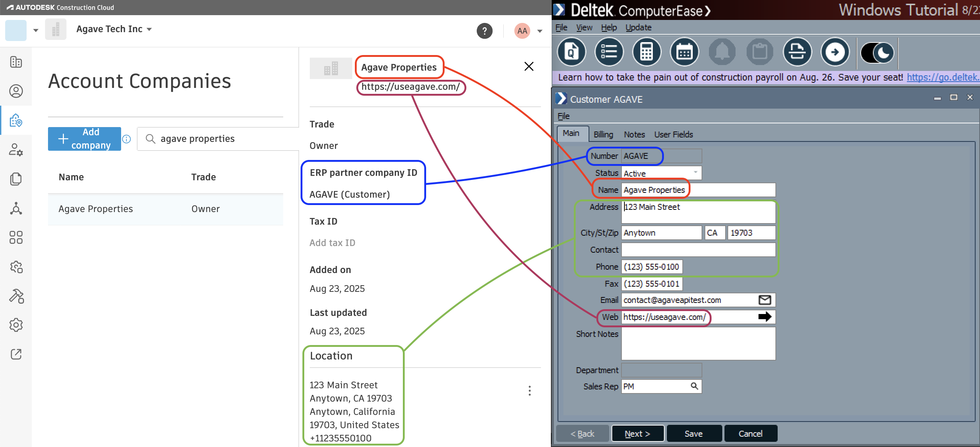Click the external link sidebar icon
Image resolution: width=980 pixels, height=447 pixels.
pyautogui.click(x=16, y=354)
